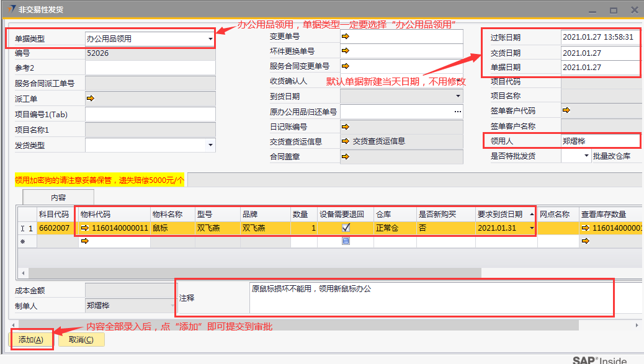Open material 1160140000011 via its link arrow
This screenshot has width=644, height=364.
[85, 228]
